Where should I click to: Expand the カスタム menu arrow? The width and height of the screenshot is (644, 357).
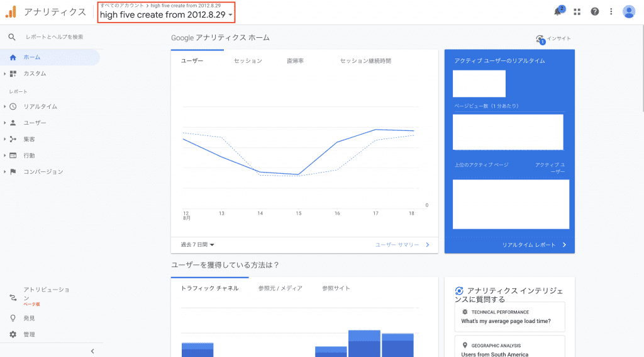pos(4,74)
